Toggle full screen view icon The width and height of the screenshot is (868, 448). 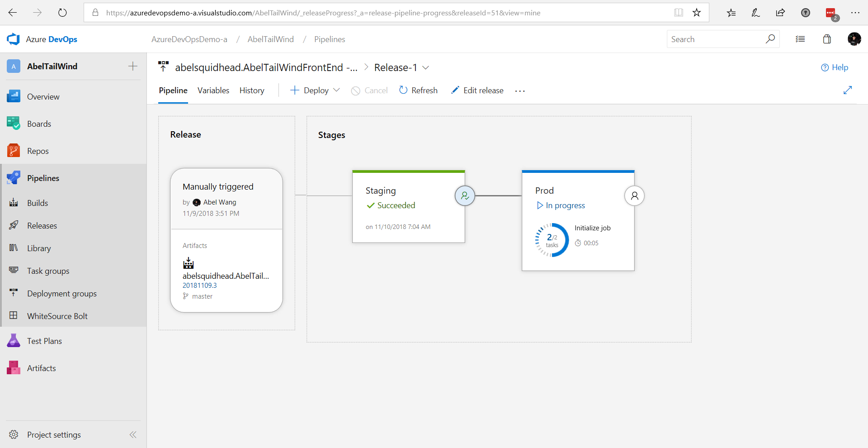pos(848,91)
